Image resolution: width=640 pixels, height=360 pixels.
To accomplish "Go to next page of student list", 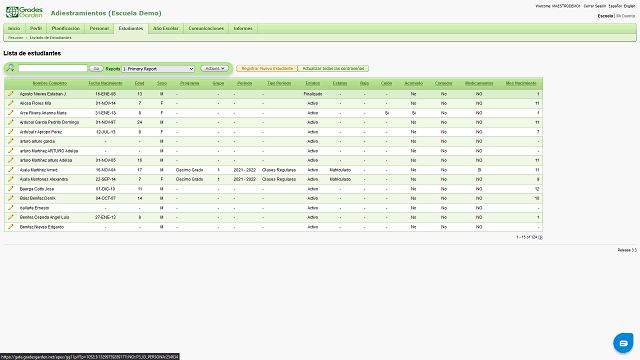I will (x=540, y=237).
